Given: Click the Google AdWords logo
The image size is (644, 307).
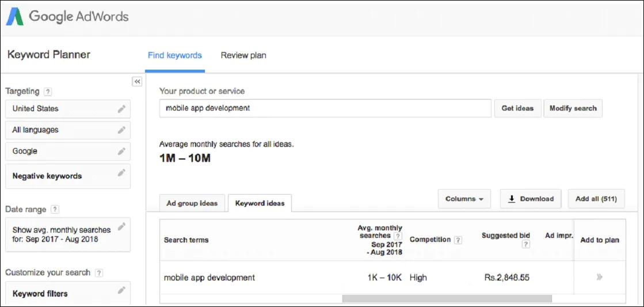Looking at the screenshot, I should point(67,17).
